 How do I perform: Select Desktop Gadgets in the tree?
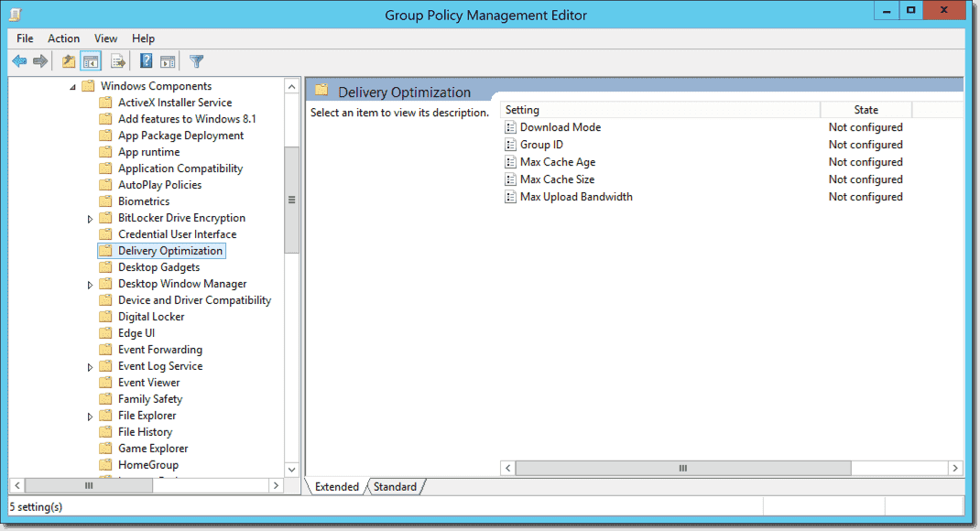tap(158, 267)
